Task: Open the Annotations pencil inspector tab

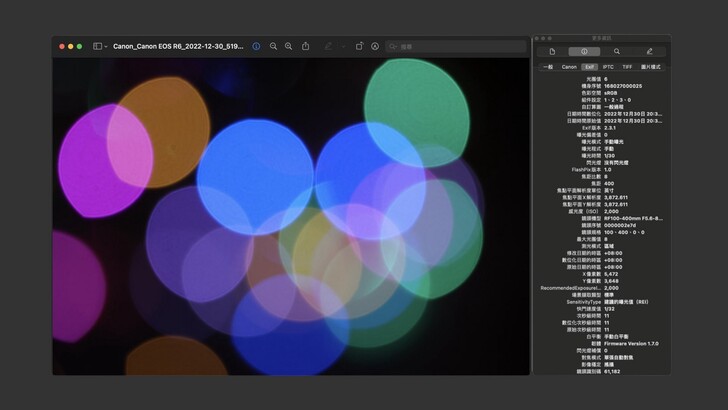Action: (x=649, y=51)
